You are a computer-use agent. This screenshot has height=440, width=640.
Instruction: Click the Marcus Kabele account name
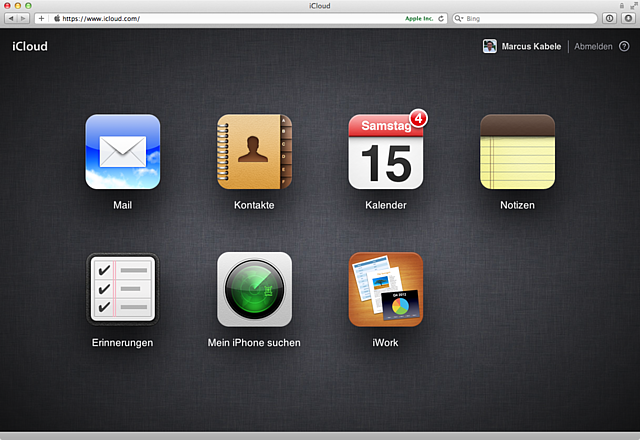[x=531, y=47]
